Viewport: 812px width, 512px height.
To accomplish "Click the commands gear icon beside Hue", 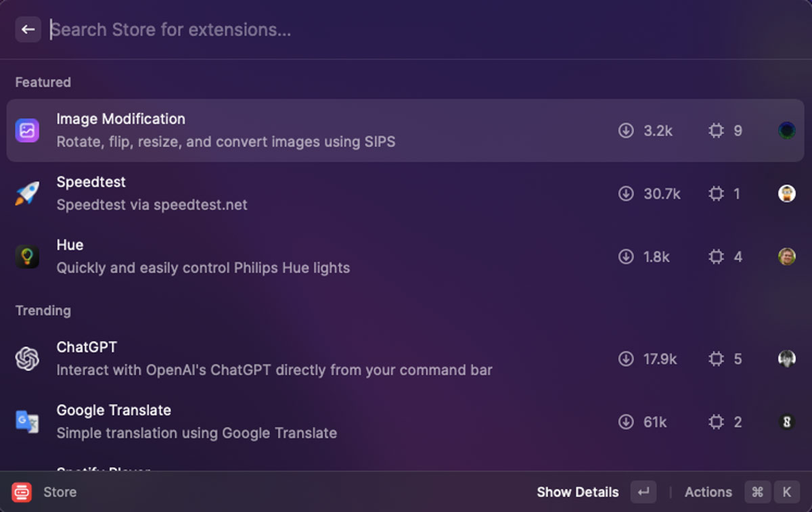I will 715,257.
